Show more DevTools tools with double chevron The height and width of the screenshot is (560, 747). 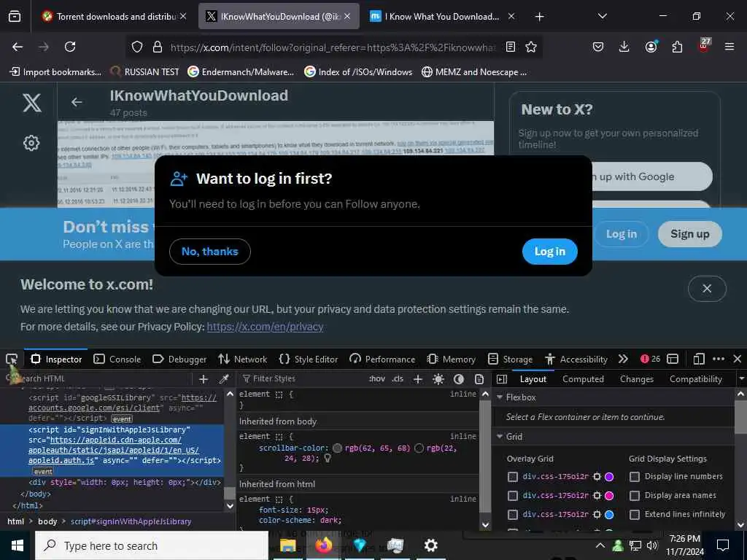click(x=623, y=359)
